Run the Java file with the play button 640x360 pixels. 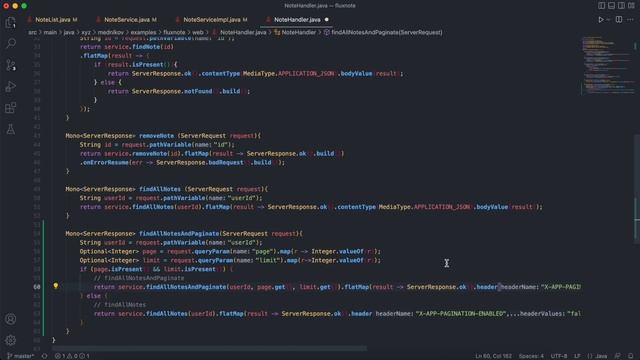point(600,20)
